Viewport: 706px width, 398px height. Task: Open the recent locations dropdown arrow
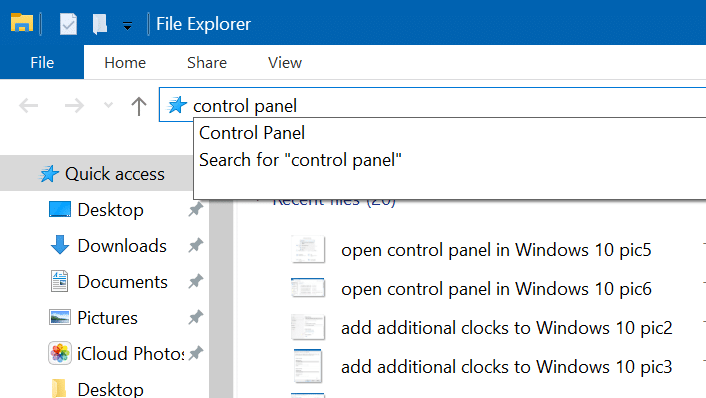click(x=108, y=105)
